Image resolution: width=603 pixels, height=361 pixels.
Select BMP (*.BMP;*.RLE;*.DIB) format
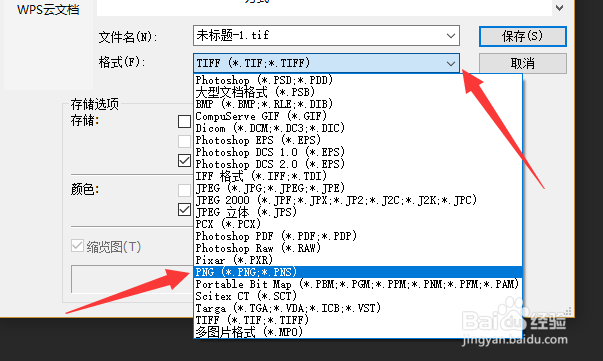tap(358, 104)
